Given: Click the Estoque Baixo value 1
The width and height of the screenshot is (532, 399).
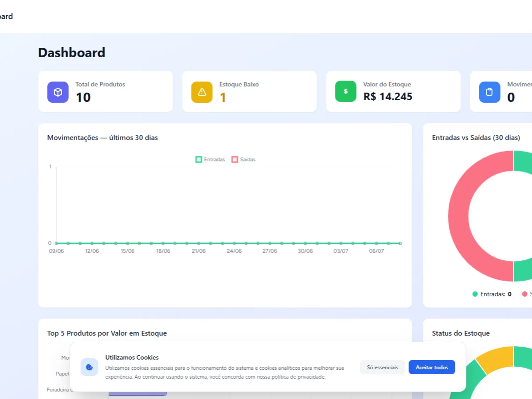Looking at the screenshot, I should click(x=223, y=97).
